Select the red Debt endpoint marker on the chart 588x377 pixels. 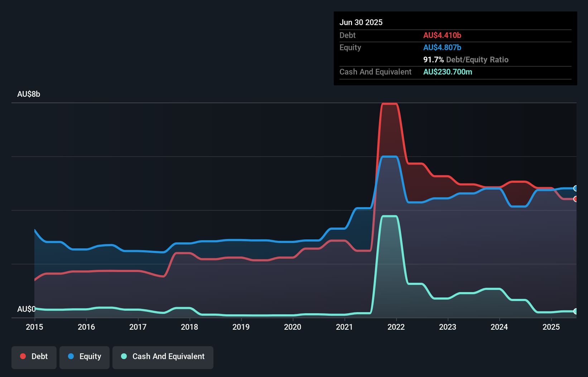[x=575, y=200]
